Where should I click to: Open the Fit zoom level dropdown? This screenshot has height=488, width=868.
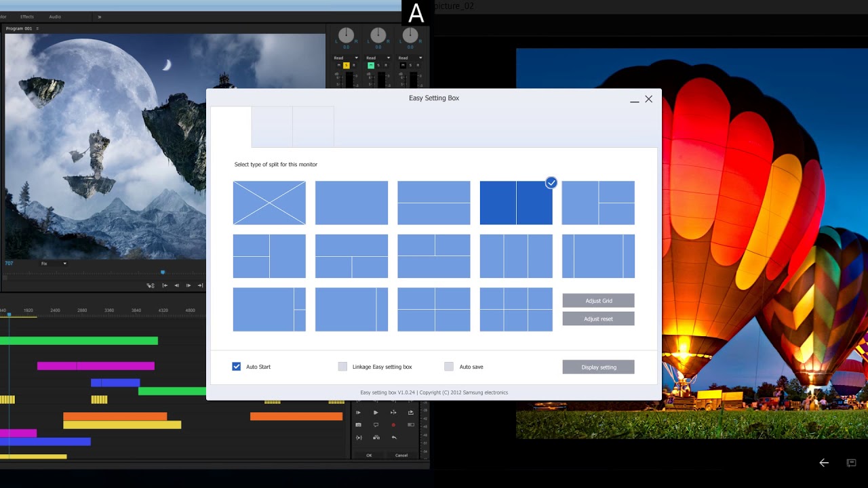(x=54, y=264)
